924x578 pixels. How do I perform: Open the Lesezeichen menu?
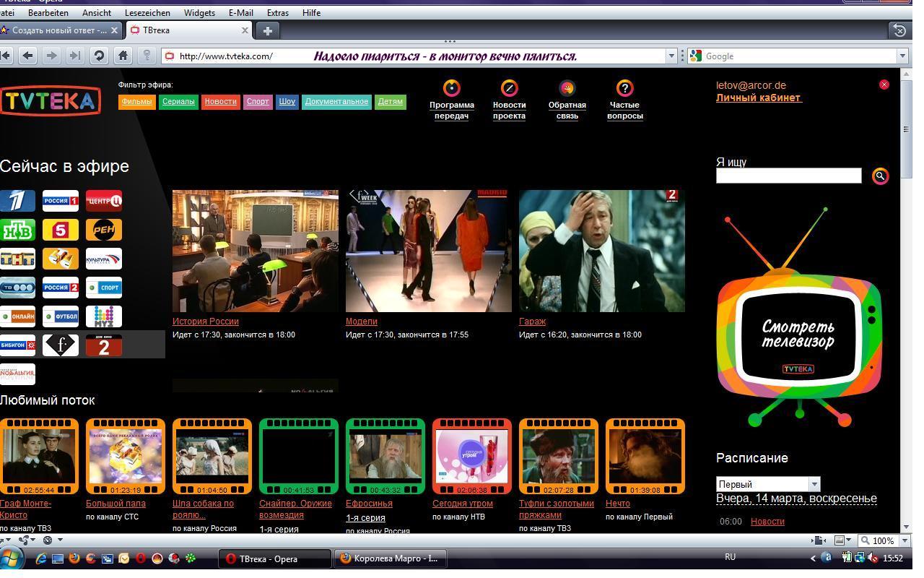147,13
